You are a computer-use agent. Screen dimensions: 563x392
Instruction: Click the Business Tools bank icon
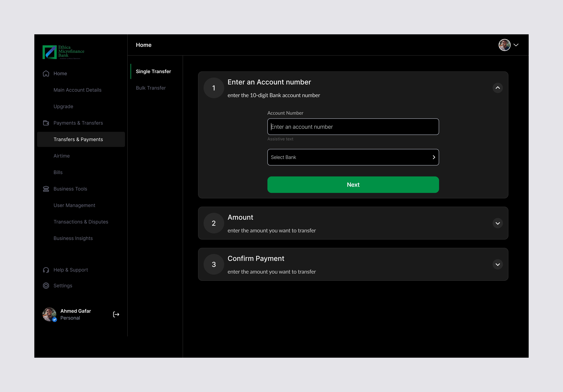click(x=46, y=189)
